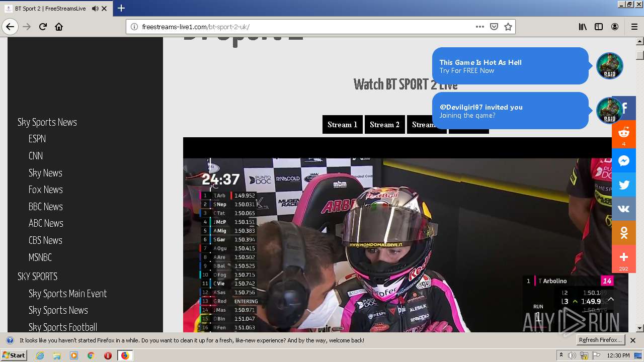This screenshot has height=362, width=644.
Task: Open system volume tray icon
Action: [572, 355]
